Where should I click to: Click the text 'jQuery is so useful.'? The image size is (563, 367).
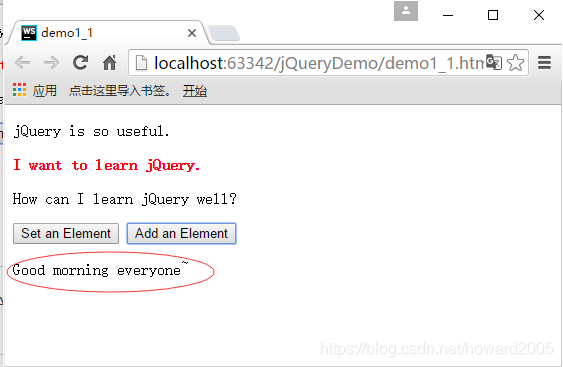91,132
